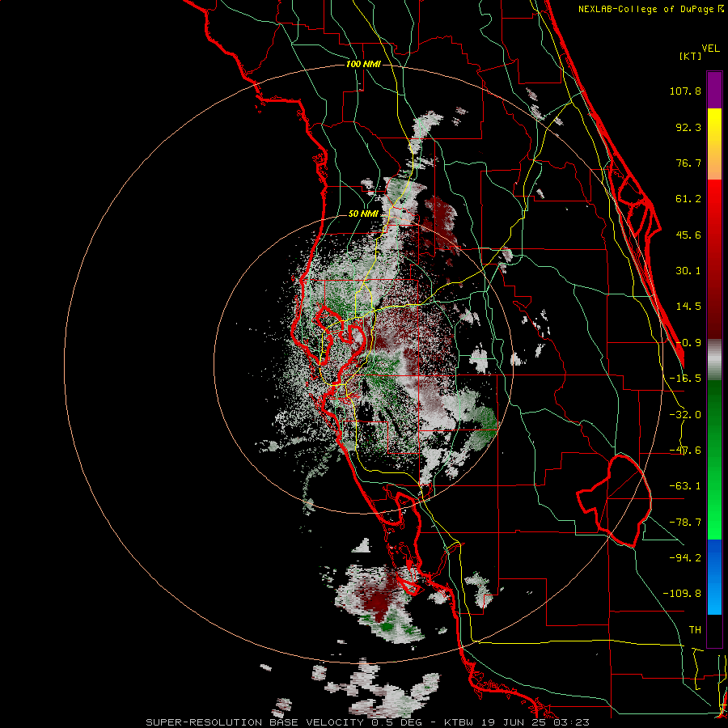Click the -32.0 legend value
The height and width of the screenshot is (728, 728).
tap(685, 415)
